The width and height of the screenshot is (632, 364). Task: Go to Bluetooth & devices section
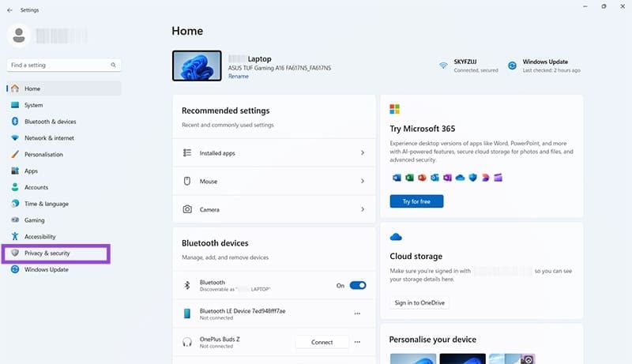click(x=50, y=122)
